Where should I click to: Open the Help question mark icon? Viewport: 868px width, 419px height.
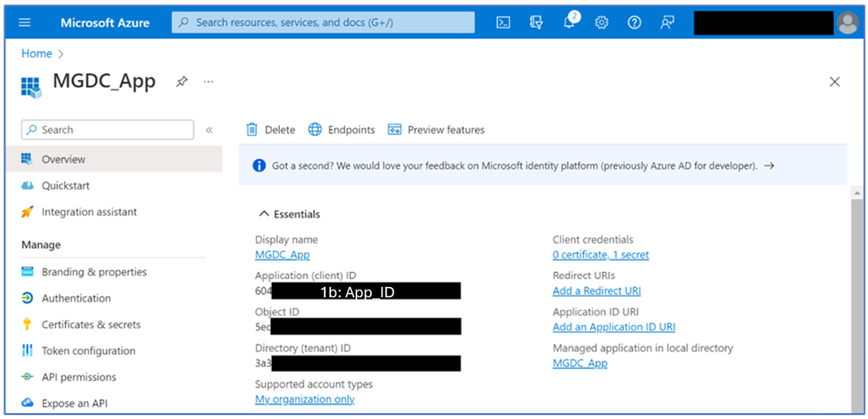[x=634, y=23]
